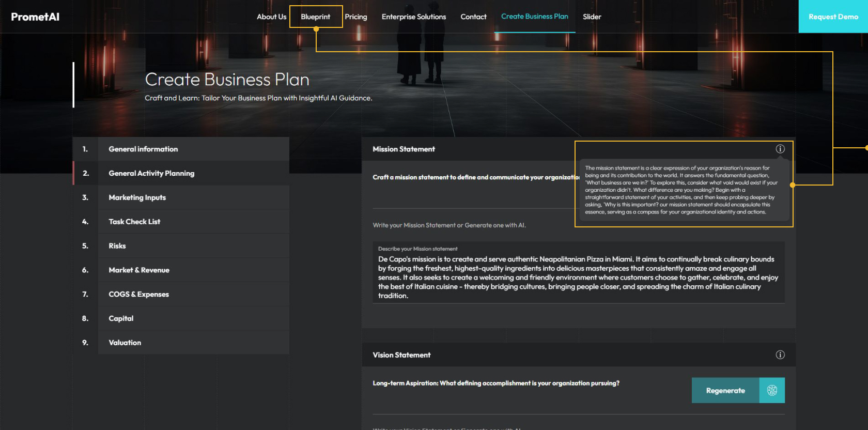Open the Vision Statement info icon
Image resolution: width=868 pixels, height=430 pixels.
click(780, 355)
